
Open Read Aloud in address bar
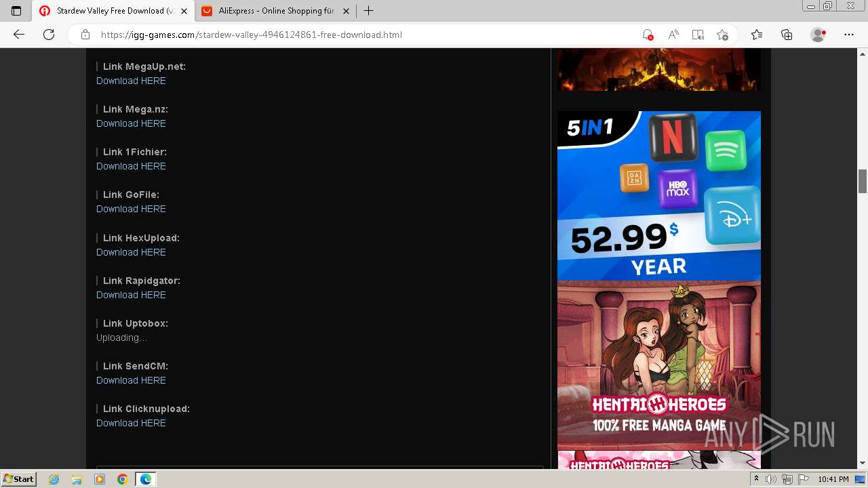673,35
